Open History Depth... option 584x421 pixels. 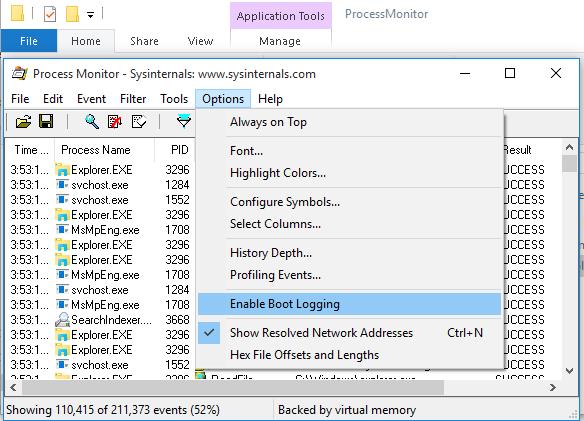click(349, 253)
